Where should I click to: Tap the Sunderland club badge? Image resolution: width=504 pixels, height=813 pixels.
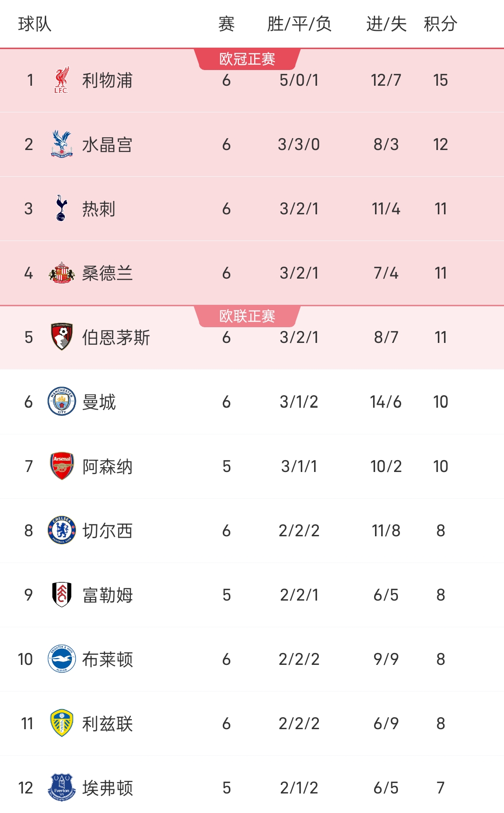tap(61, 272)
